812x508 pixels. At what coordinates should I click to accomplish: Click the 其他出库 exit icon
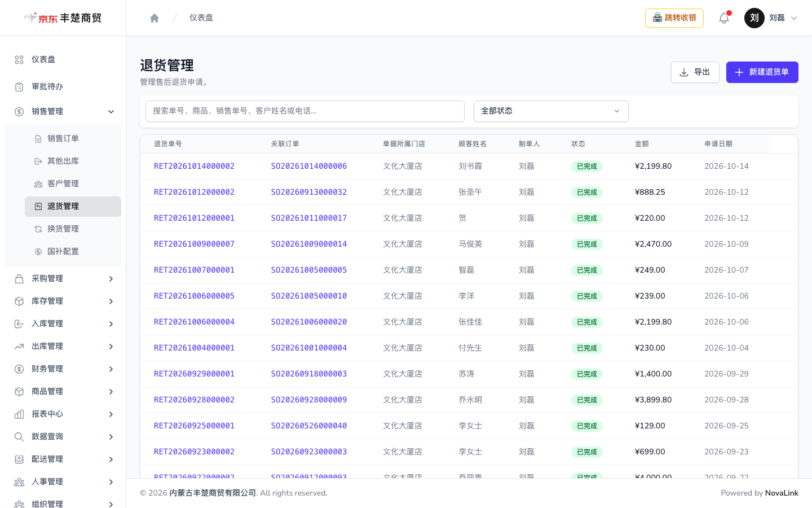(x=38, y=161)
